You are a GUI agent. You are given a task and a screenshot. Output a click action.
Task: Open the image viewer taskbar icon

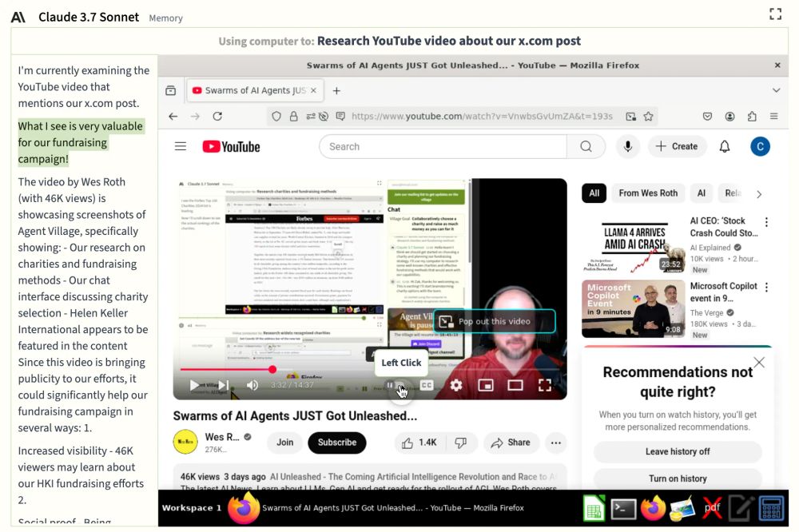coord(683,509)
